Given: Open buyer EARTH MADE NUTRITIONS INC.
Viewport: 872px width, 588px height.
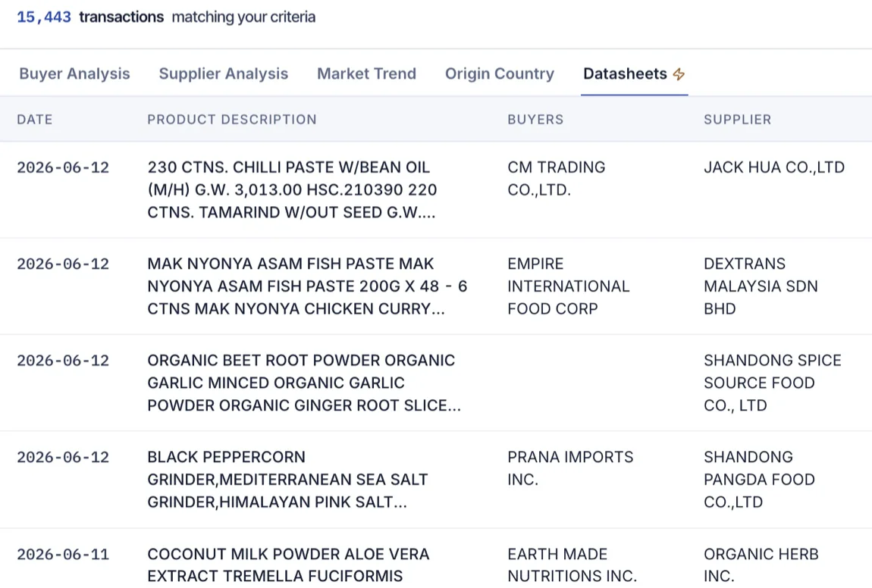Looking at the screenshot, I should pyautogui.click(x=572, y=565).
